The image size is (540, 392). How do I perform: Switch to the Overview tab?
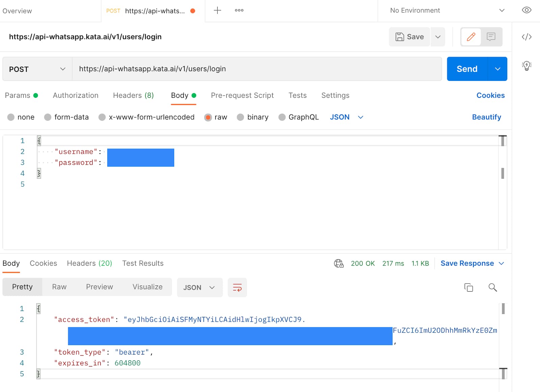tap(17, 11)
